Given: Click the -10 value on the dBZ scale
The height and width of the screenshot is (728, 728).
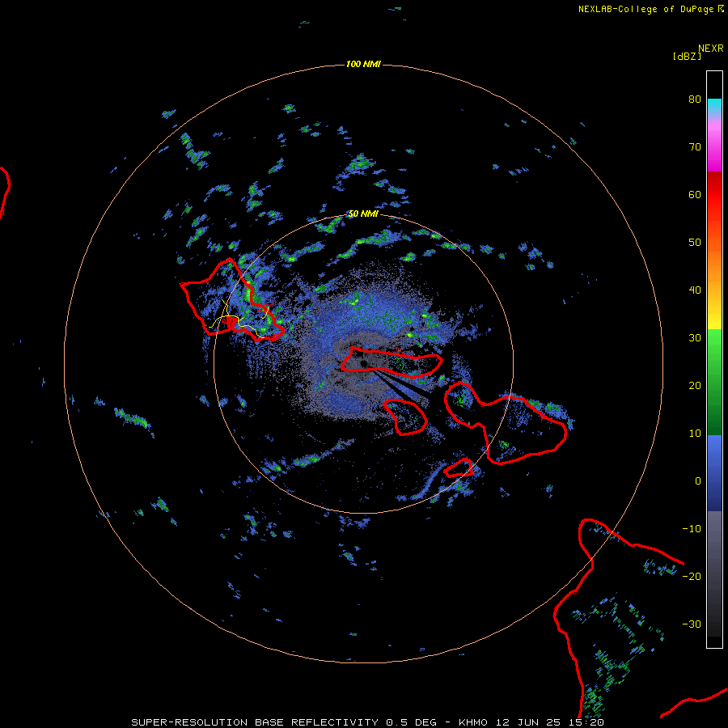Looking at the screenshot, I should [692, 529].
